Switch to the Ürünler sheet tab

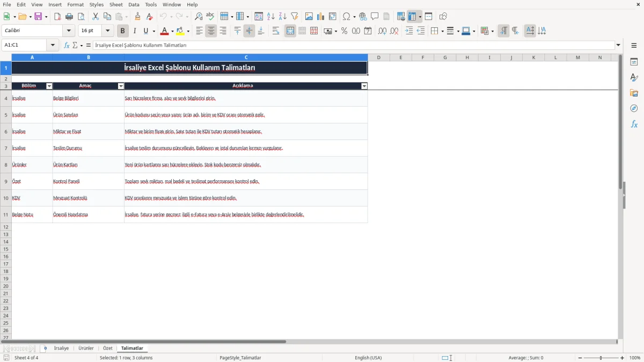point(86,349)
